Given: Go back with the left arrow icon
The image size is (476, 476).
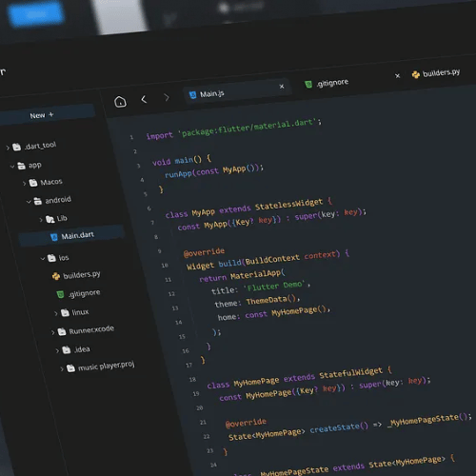Looking at the screenshot, I should click(144, 99).
